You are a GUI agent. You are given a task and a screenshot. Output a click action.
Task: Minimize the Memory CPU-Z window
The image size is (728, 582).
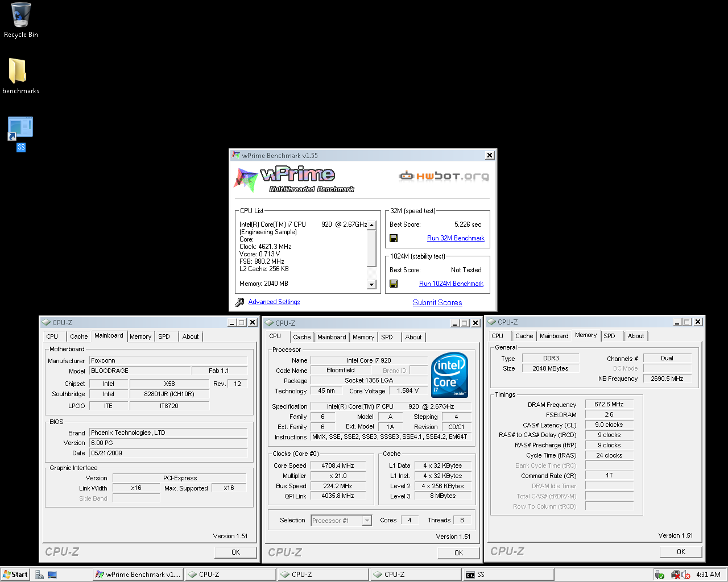(x=677, y=322)
